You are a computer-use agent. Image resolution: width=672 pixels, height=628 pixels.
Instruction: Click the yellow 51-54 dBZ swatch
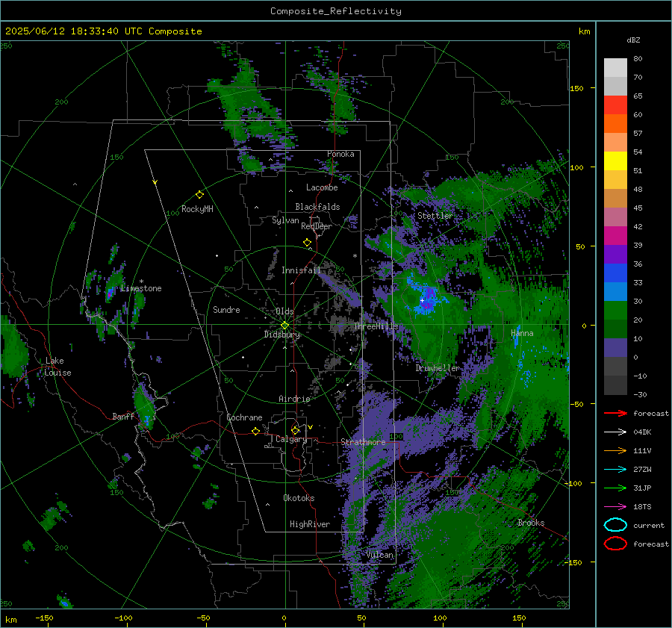point(615,161)
